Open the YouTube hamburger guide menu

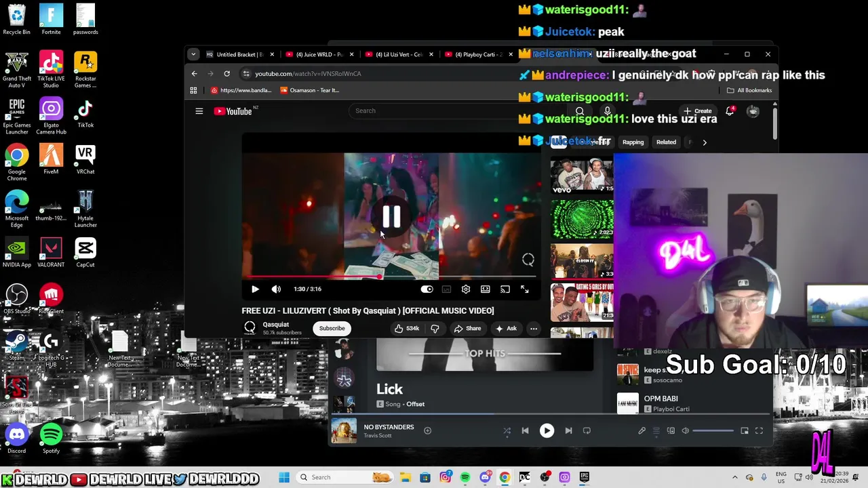tap(199, 111)
